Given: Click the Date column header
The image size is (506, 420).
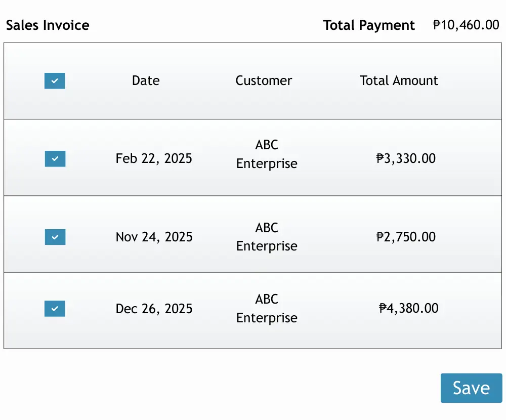Looking at the screenshot, I should (x=146, y=81).
